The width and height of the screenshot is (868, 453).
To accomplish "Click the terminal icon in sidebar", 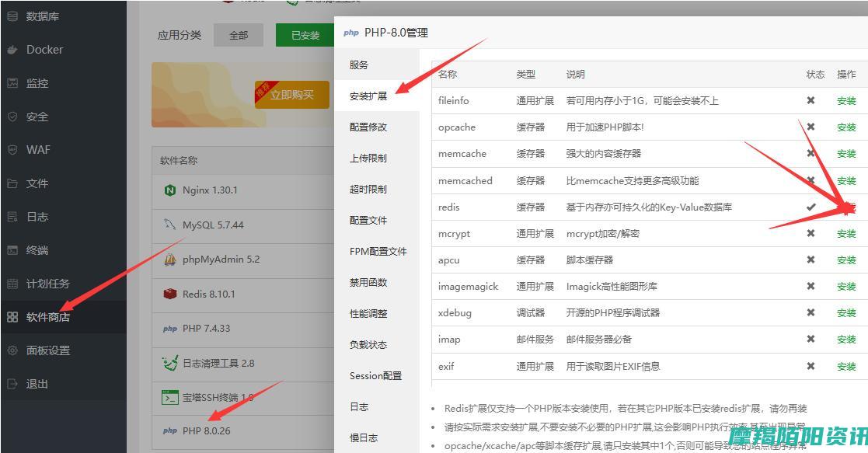I will coord(12,250).
